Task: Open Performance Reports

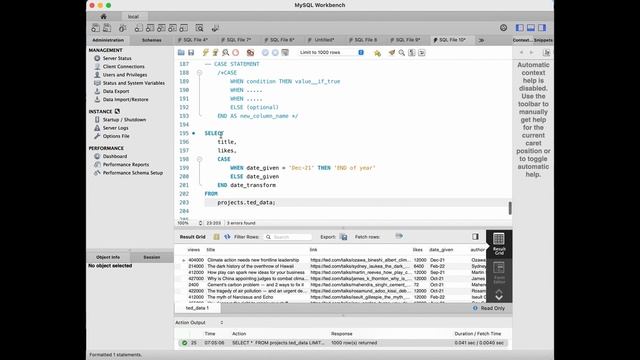Action: (x=126, y=164)
